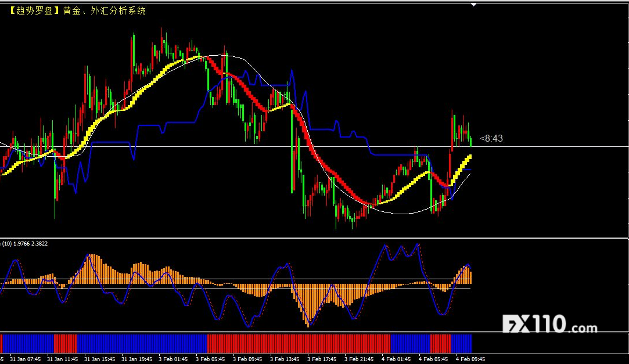629x364 pixels.
Task: Click the 31 Jan 15:45 time axis label
Action: coord(100,359)
